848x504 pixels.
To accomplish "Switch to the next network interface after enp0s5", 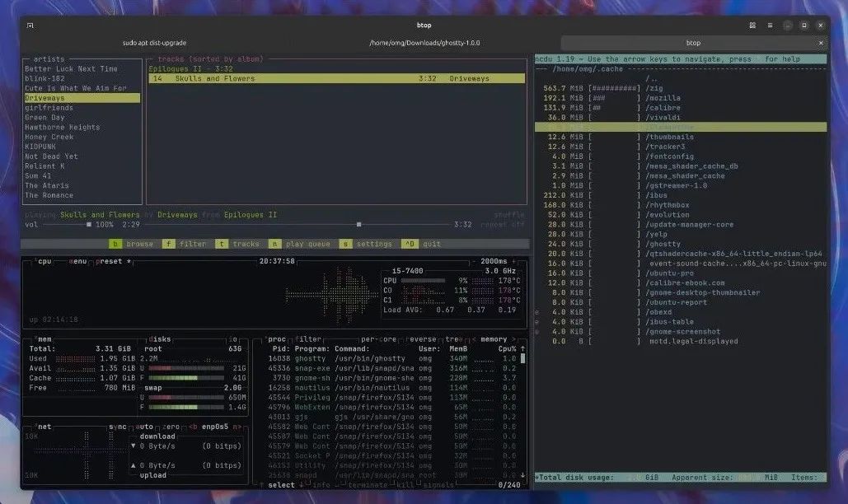I will click(x=237, y=427).
